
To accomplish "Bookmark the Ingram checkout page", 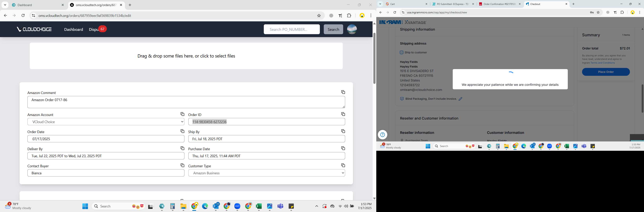I will (598, 12).
